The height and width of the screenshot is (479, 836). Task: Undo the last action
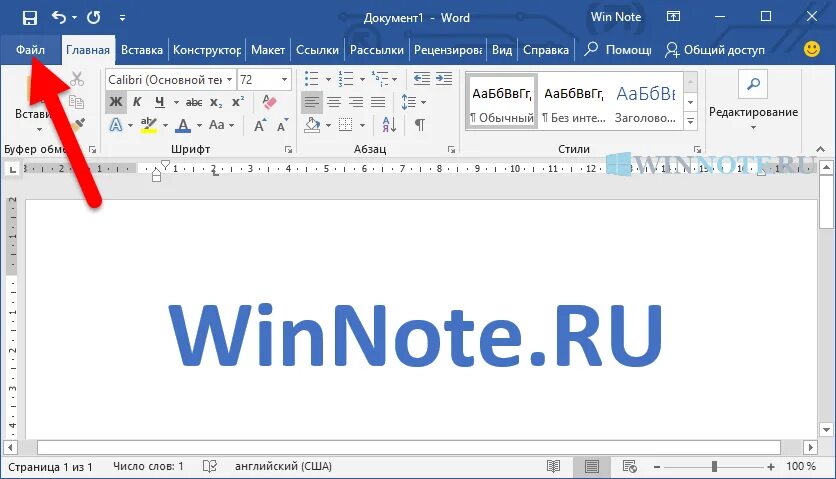58,18
